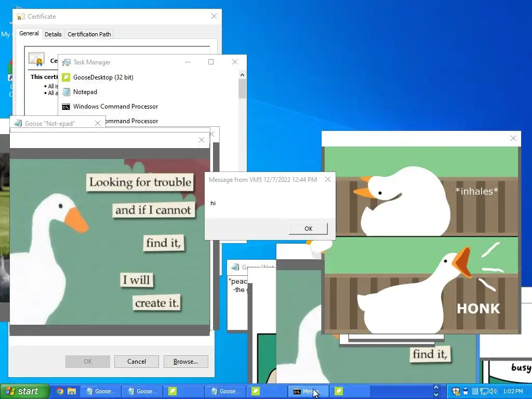Screen dimensions: 532x399
Task: Click the "busy" comic panel at bottom right
Action: tap(507, 371)
